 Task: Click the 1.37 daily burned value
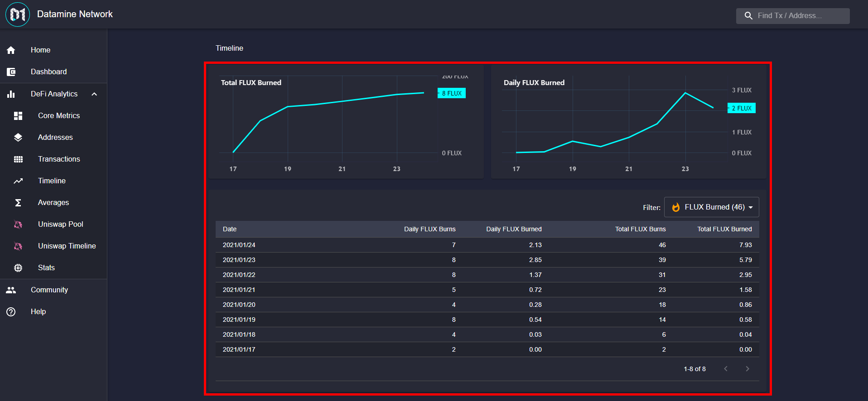(535, 275)
